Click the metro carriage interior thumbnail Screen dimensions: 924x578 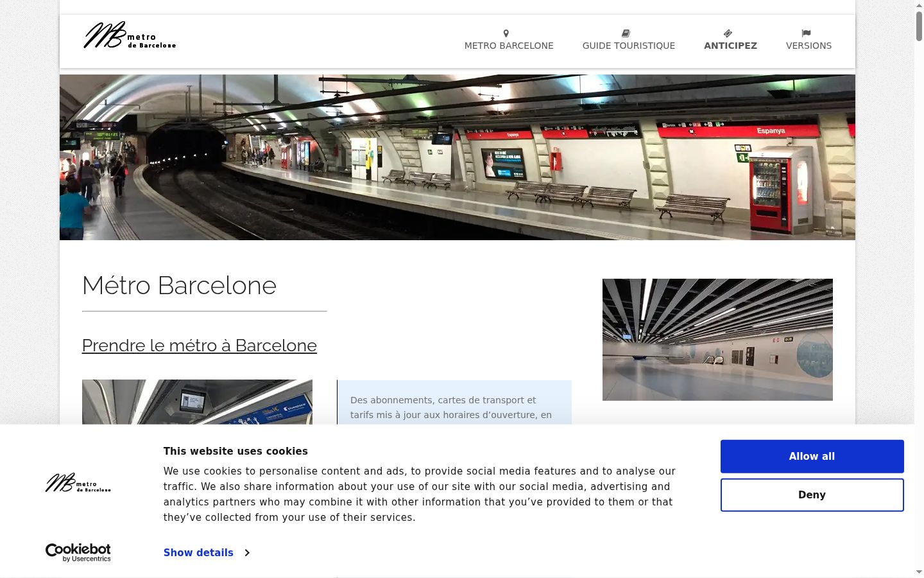point(197,401)
